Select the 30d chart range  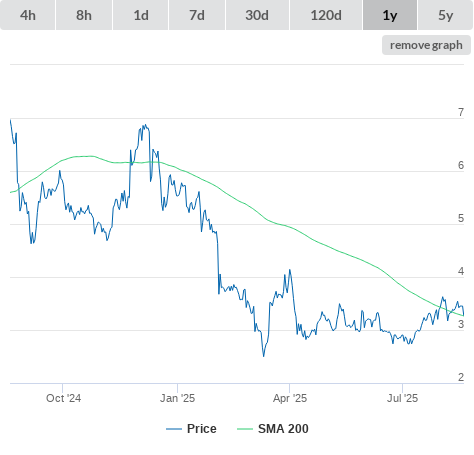tap(257, 15)
